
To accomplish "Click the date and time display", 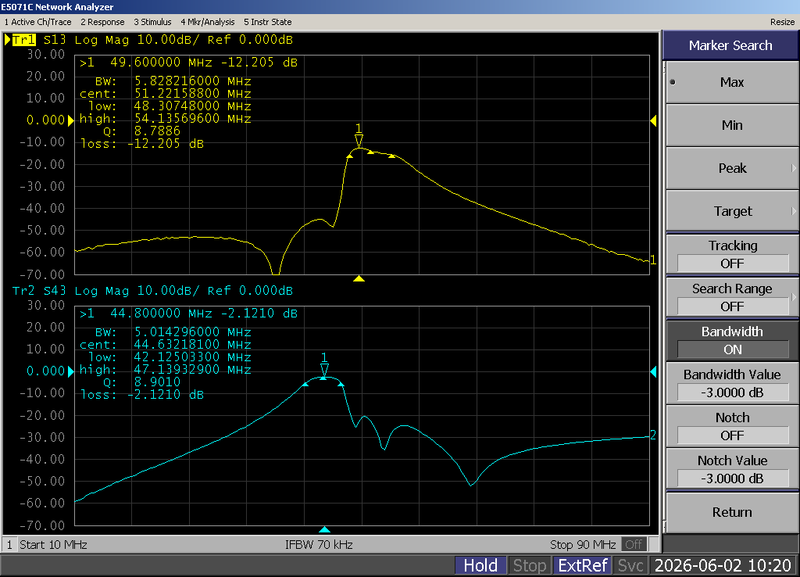I will (722, 565).
